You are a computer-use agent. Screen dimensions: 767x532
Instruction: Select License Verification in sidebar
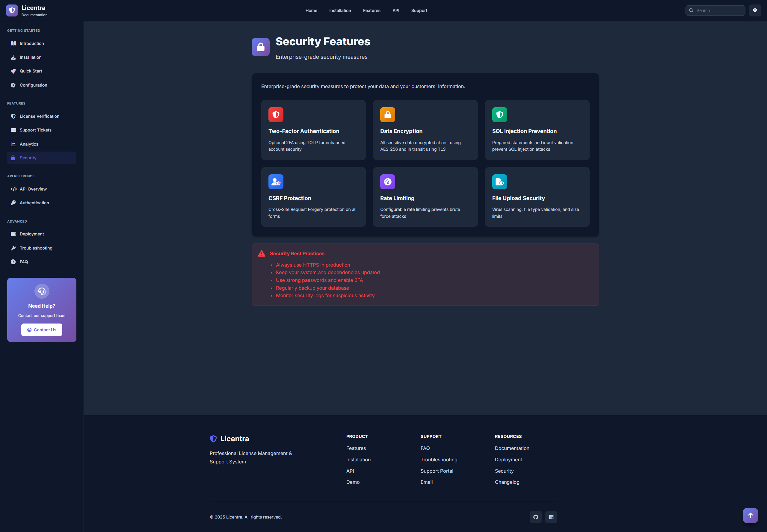[x=39, y=116]
